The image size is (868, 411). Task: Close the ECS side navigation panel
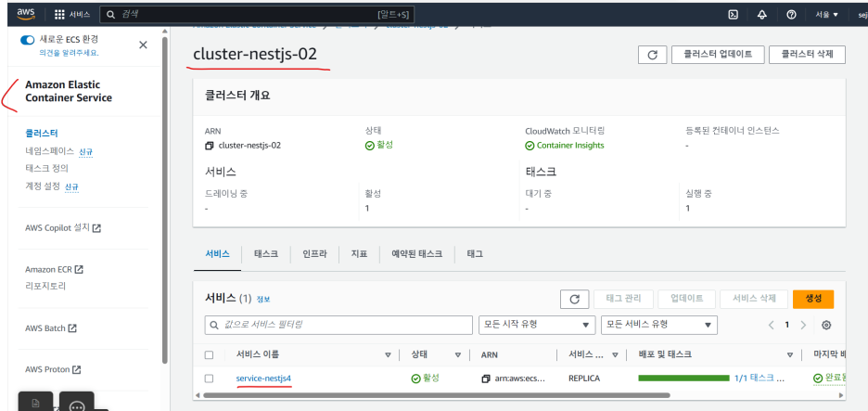pyautogui.click(x=143, y=45)
